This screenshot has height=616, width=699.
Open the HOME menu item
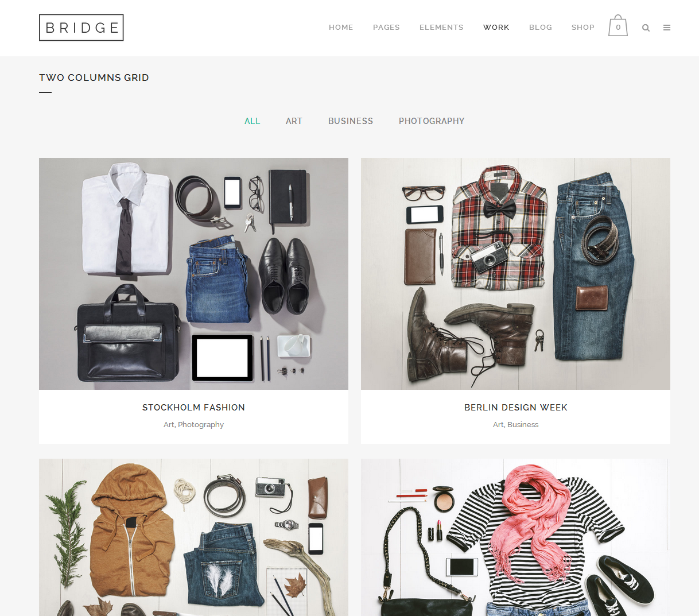341,28
